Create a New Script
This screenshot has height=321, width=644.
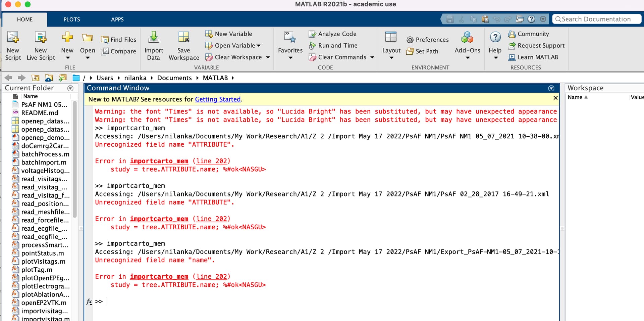coord(13,46)
